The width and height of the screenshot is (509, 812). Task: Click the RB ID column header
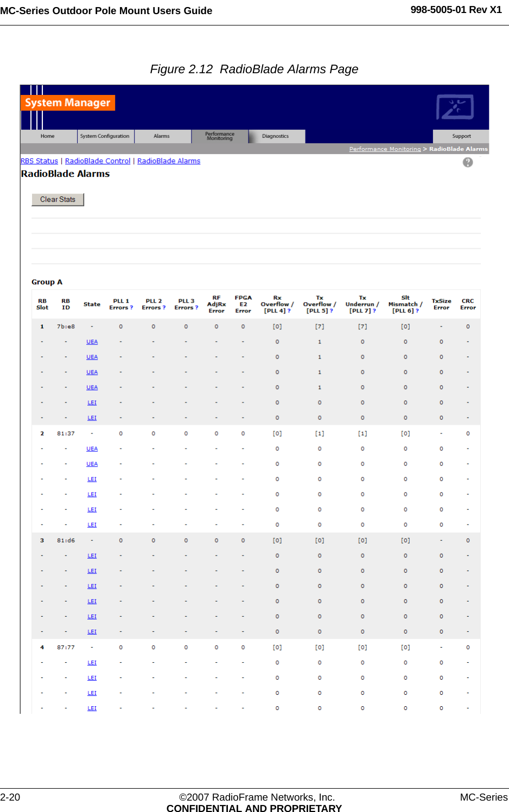66,304
